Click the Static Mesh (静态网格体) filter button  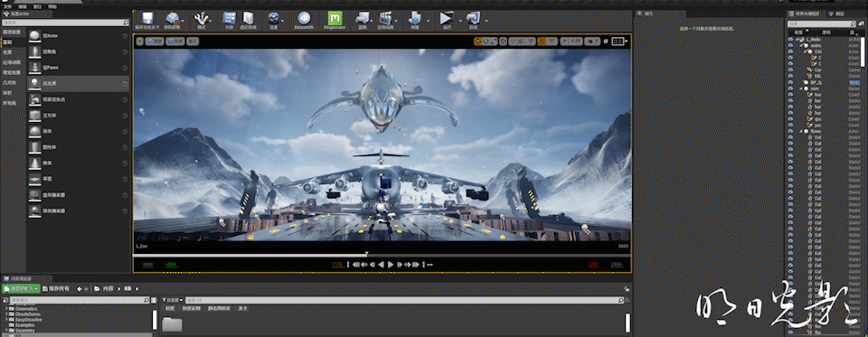tap(220, 308)
